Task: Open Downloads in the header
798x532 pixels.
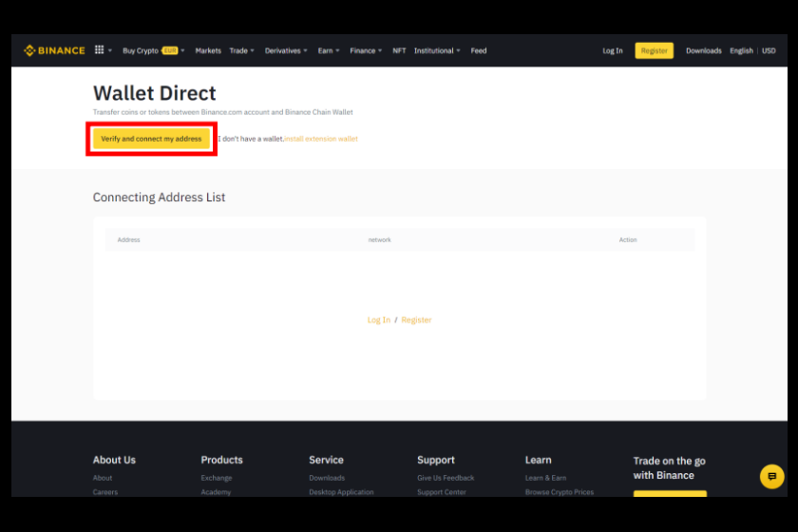Action: pos(703,50)
